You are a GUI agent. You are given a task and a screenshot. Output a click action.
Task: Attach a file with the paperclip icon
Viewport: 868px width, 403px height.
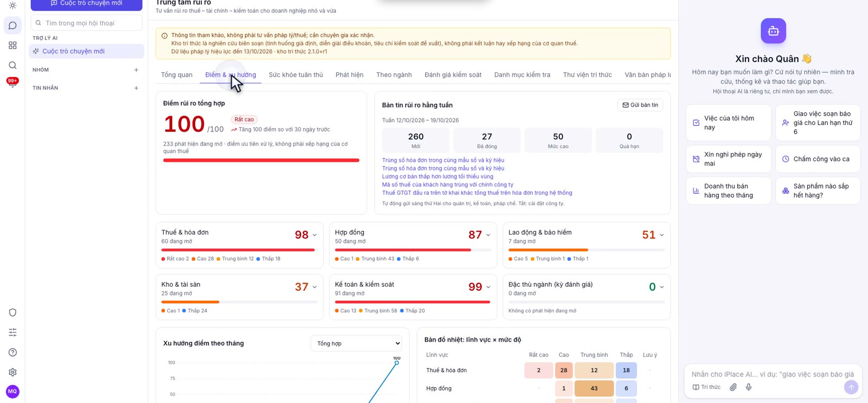[733, 387]
